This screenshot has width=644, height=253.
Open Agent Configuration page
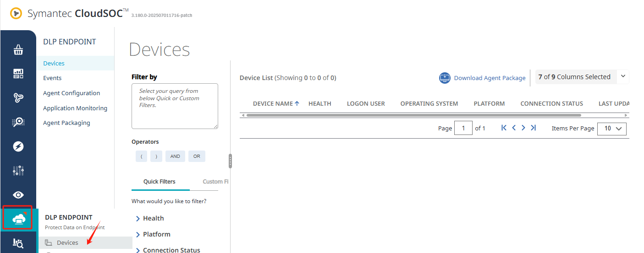(x=72, y=93)
